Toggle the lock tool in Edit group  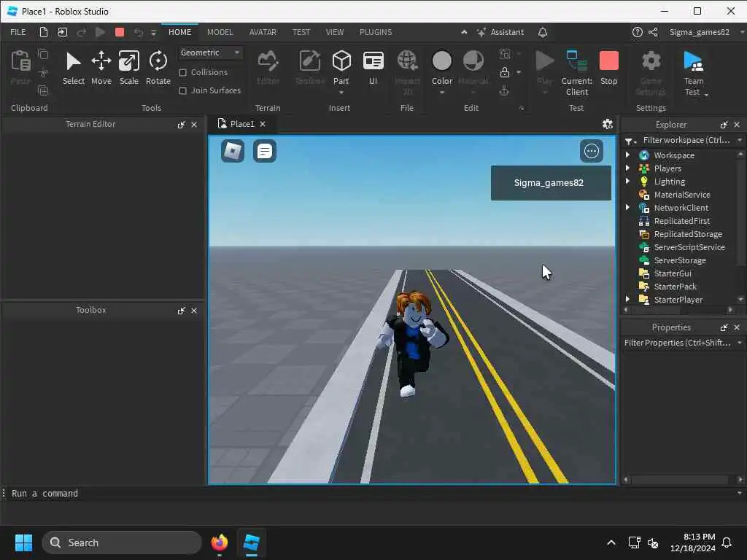point(505,72)
